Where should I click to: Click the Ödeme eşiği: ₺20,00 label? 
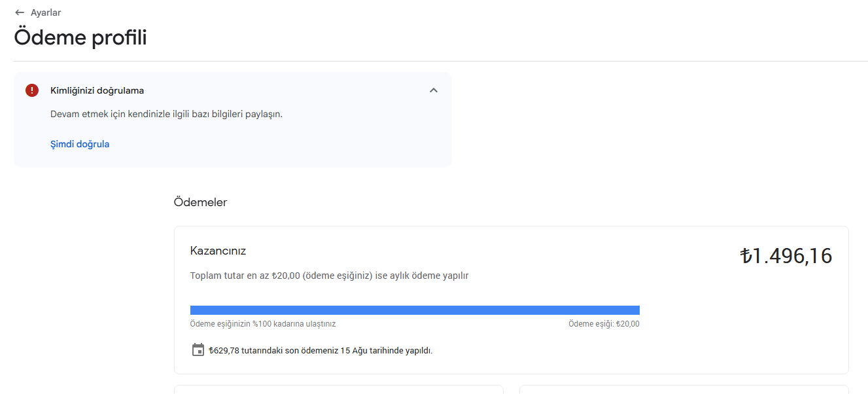604,324
